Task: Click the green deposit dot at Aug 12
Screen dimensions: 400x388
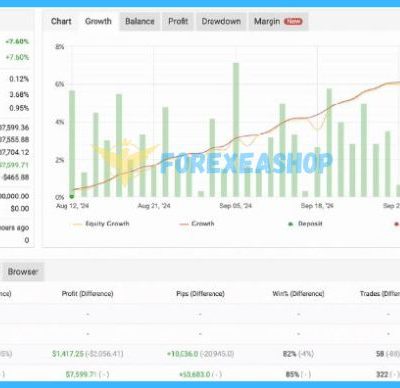Action: tap(71, 197)
